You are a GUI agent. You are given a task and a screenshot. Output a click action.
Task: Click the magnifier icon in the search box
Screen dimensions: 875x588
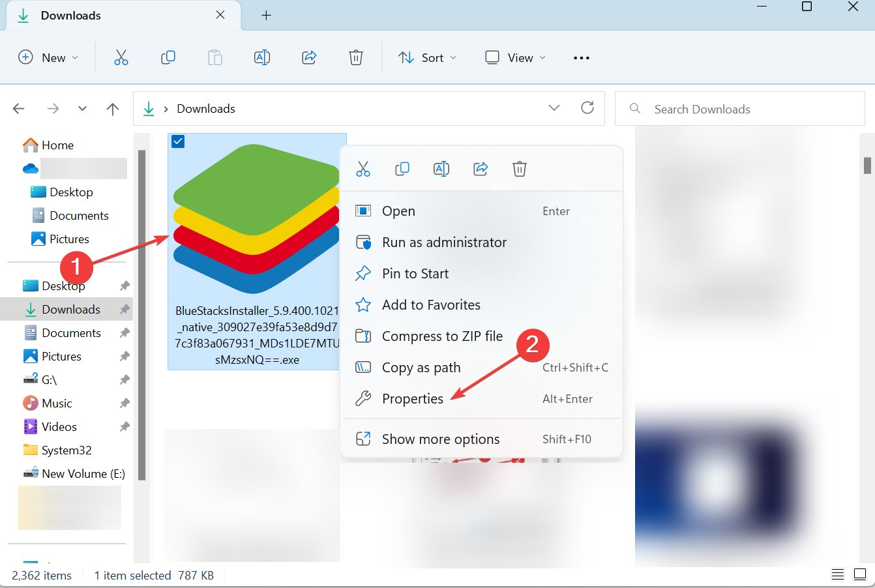point(635,108)
